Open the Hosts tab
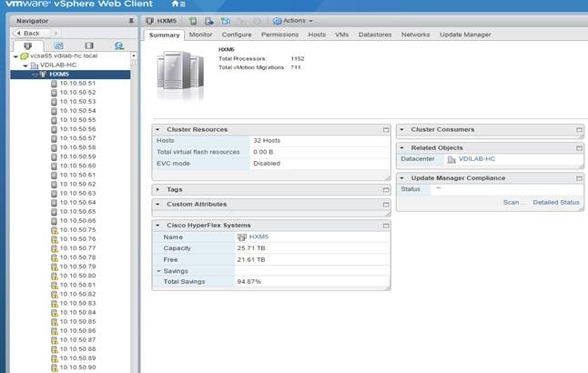 pos(317,35)
